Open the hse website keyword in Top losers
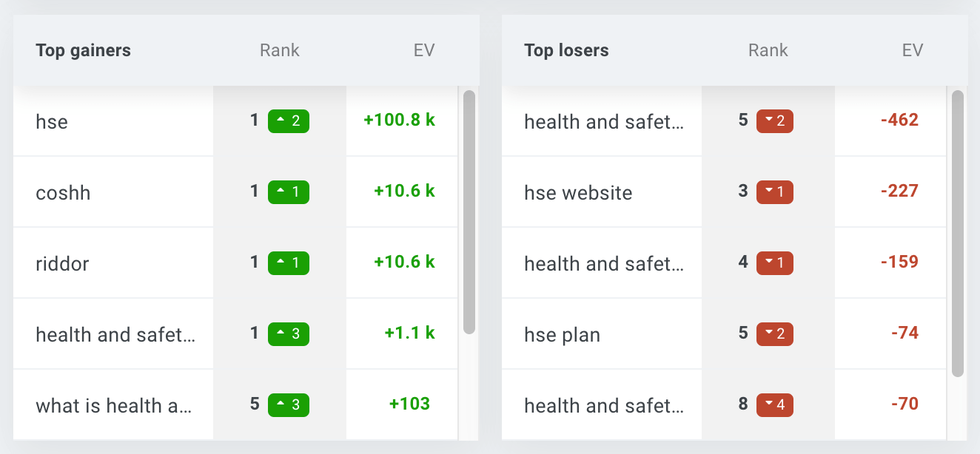This screenshot has width=980, height=454. click(578, 193)
